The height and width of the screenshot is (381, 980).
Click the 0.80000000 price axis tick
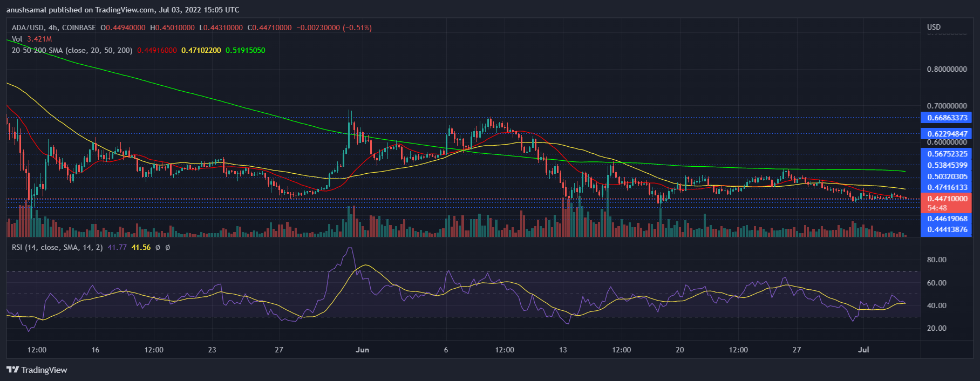click(947, 69)
